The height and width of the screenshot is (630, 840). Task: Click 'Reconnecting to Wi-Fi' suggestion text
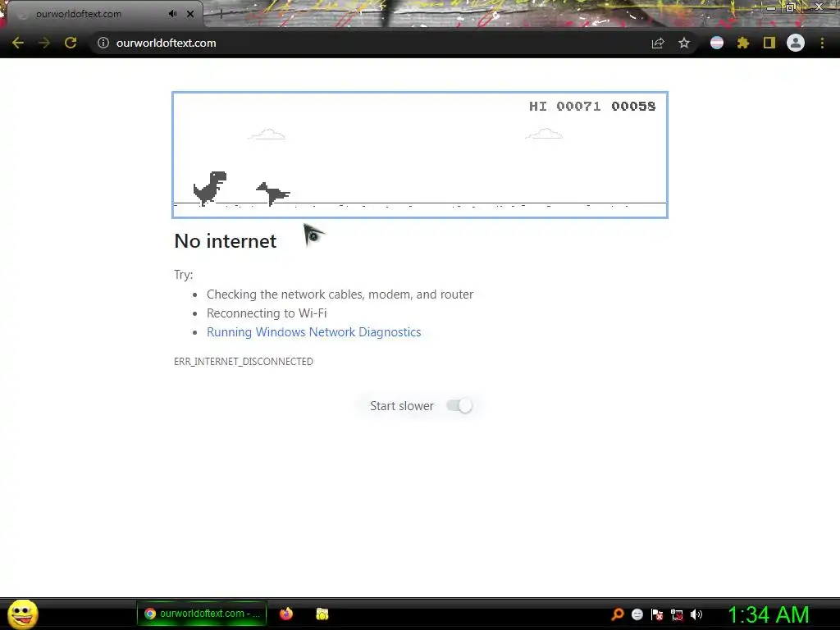click(x=267, y=313)
